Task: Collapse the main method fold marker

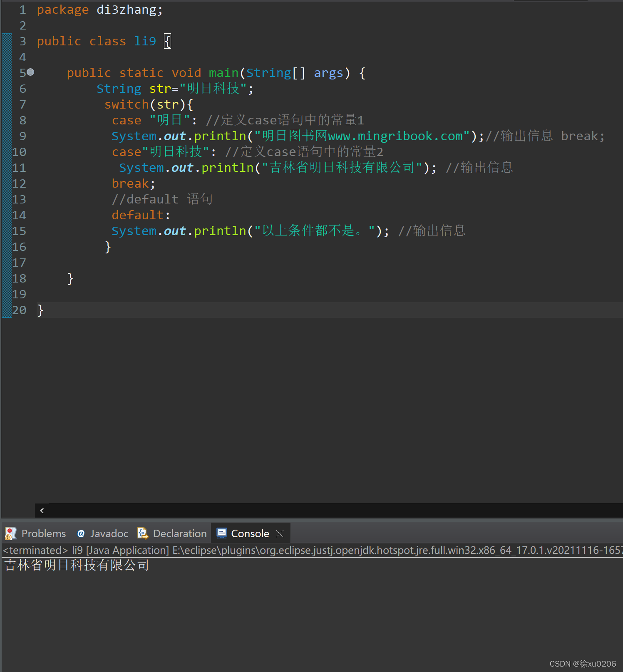Action: 31,72
